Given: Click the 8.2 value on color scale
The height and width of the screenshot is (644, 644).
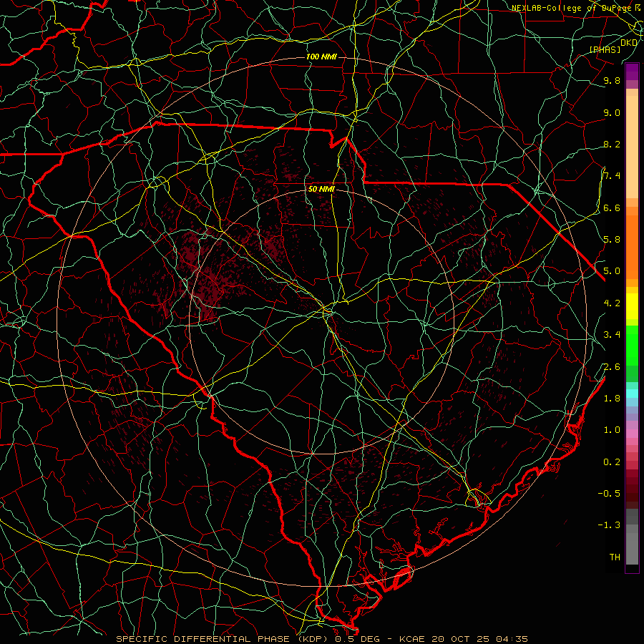Looking at the screenshot, I should pos(612,144).
